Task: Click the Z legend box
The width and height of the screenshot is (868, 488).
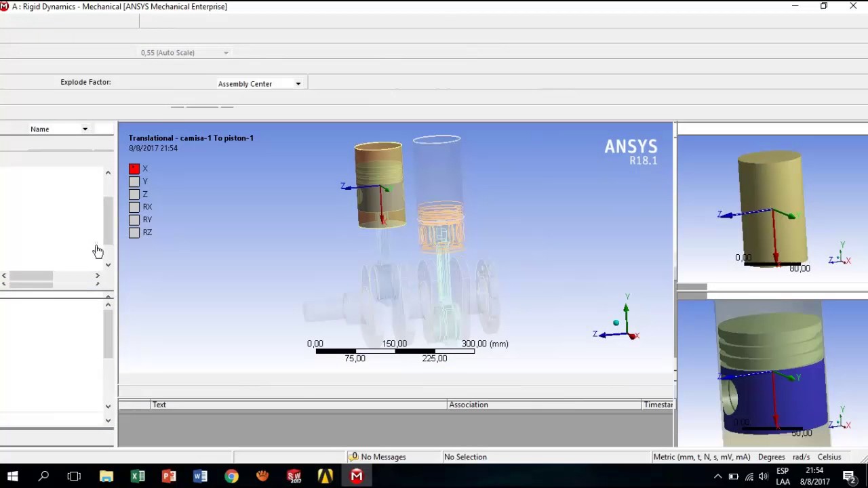Action: 134,195
